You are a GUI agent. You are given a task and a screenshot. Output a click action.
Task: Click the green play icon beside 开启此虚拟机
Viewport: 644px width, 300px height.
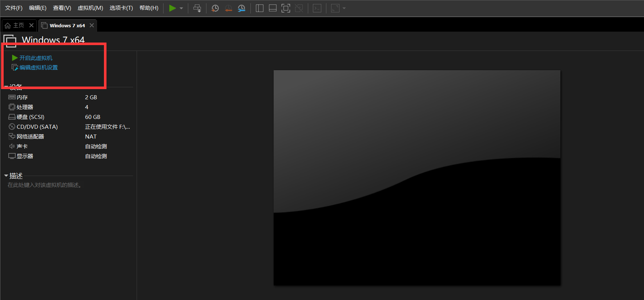15,58
